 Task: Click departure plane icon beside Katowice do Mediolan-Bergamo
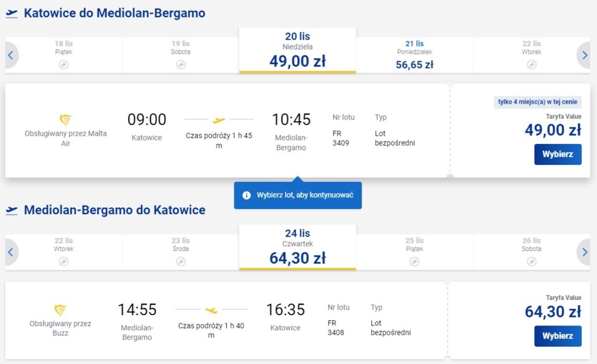pyautogui.click(x=12, y=13)
